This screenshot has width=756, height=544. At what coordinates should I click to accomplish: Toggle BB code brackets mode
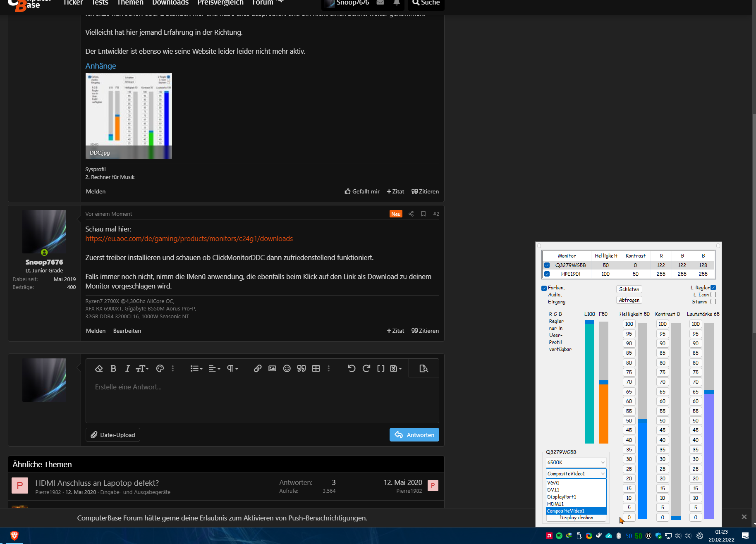click(381, 368)
